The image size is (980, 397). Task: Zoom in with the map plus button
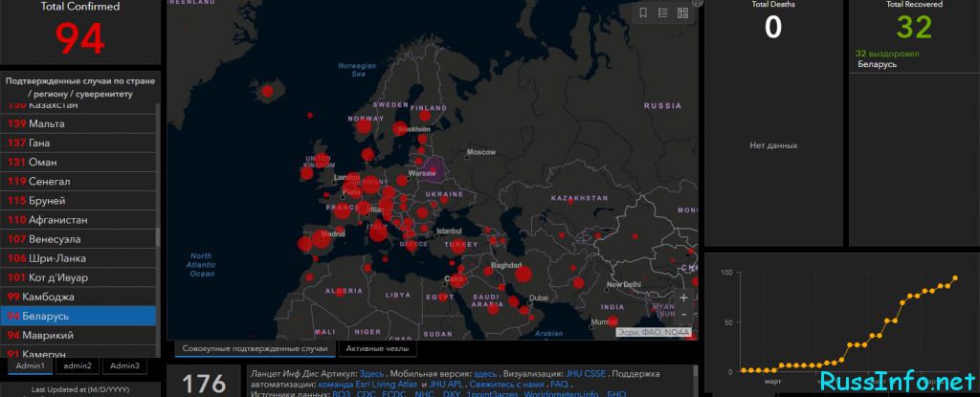point(683,298)
